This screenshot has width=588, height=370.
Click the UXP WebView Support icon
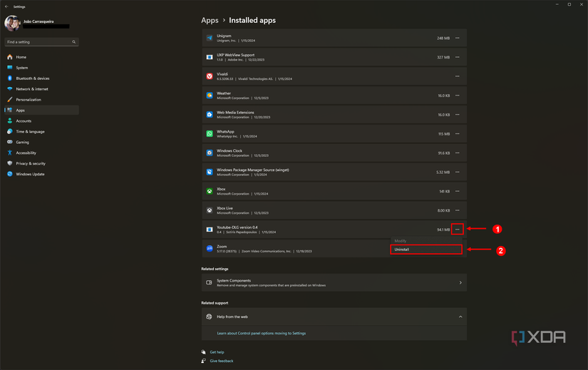(210, 57)
